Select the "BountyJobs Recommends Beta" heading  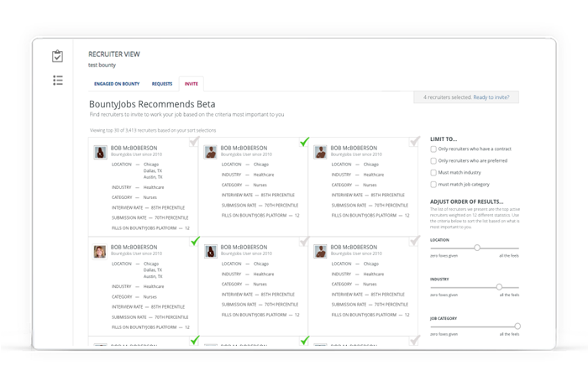[x=152, y=104]
